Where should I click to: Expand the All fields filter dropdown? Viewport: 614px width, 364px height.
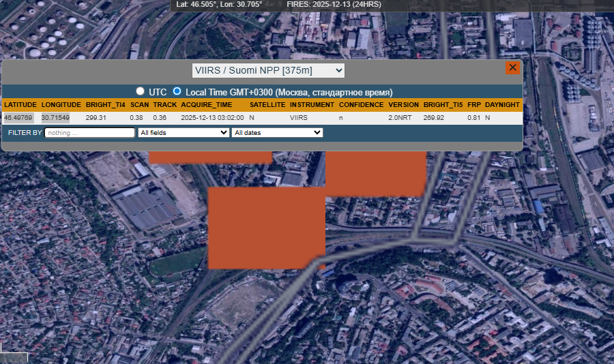184,133
